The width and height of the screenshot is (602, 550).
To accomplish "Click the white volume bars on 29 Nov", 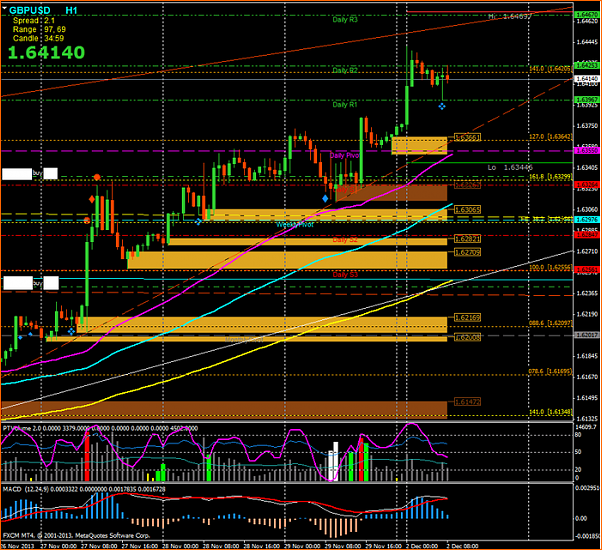I will [333, 461].
